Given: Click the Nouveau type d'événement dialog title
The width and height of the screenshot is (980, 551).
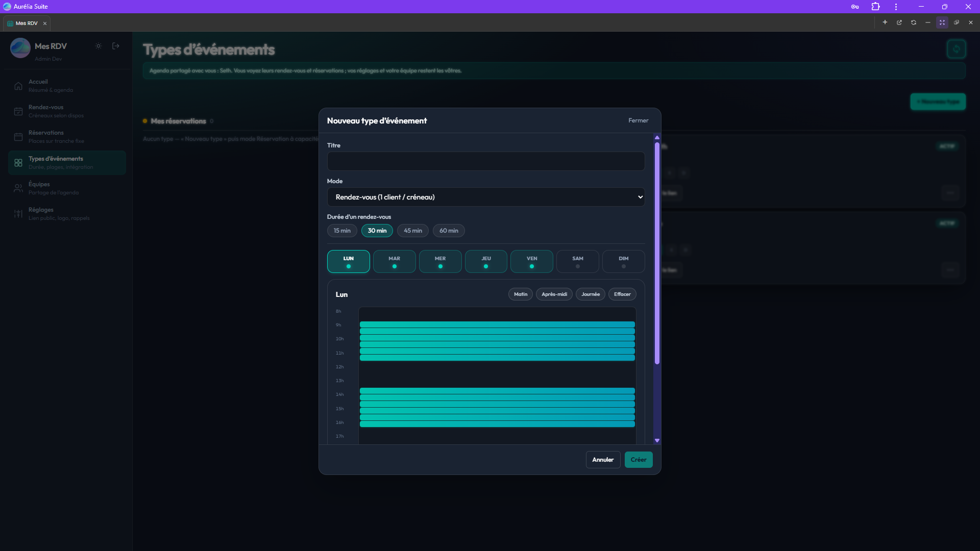Looking at the screenshot, I should (x=377, y=121).
